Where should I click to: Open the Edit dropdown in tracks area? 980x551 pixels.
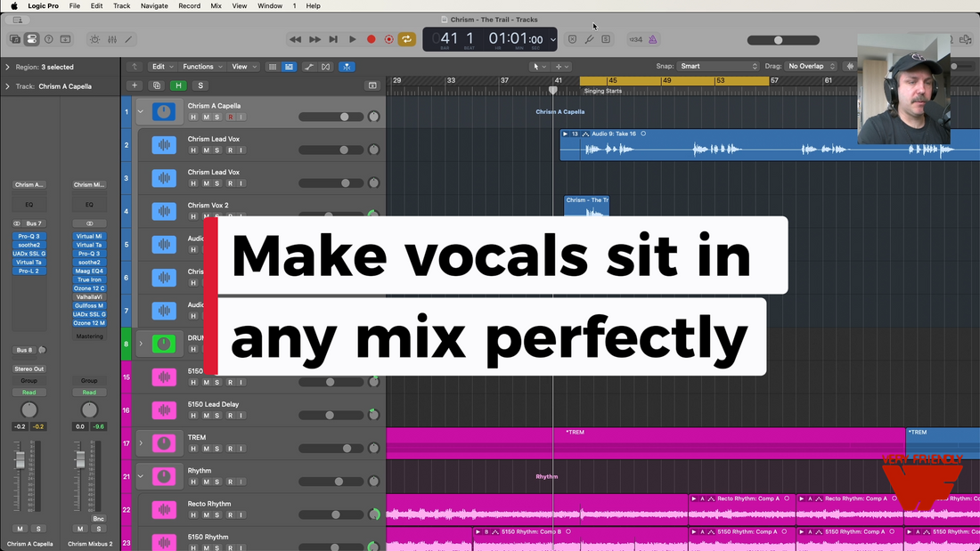pyautogui.click(x=162, y=66)
